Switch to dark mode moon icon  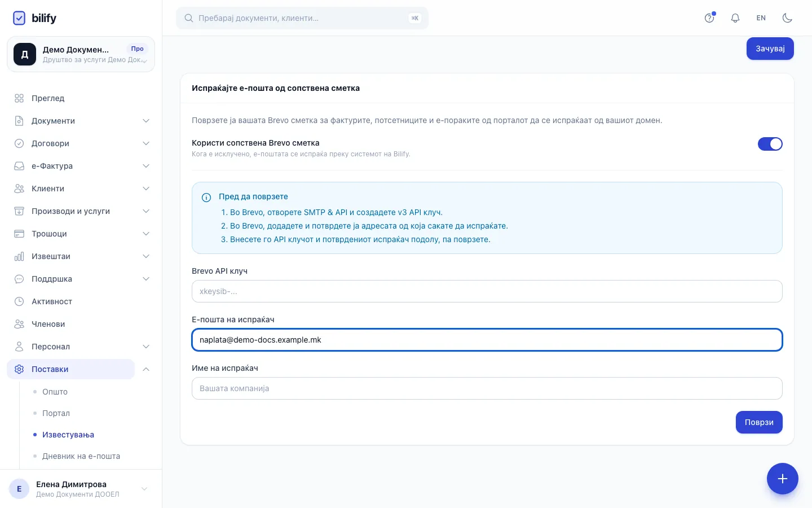tap(787, 18)
